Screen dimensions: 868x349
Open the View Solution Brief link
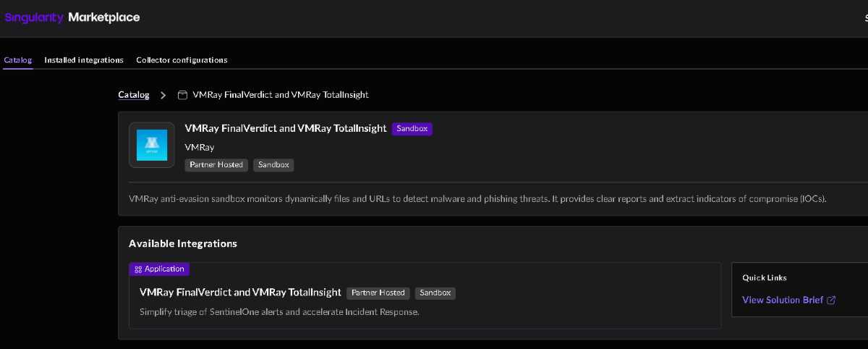(x=783, y=300)
